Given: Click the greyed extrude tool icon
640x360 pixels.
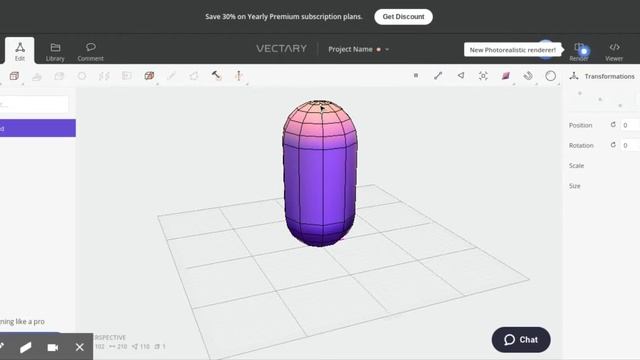Looking at the screenshot, I should pos(37,76).
